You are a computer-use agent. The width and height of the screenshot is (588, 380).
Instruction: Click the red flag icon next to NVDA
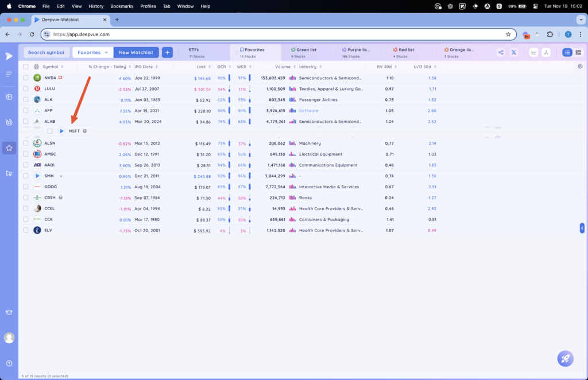[x=60, y=77]
